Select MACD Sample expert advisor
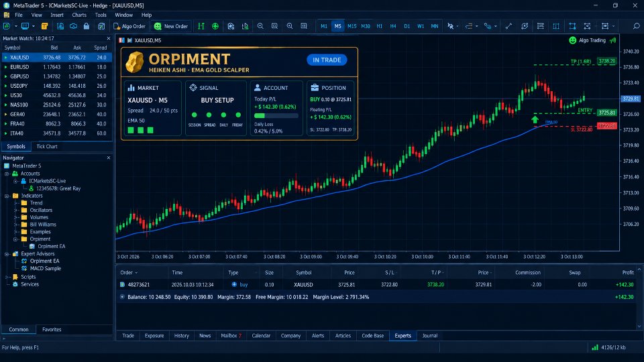This screenshot has width=644, height=362. tap(45, 268)
